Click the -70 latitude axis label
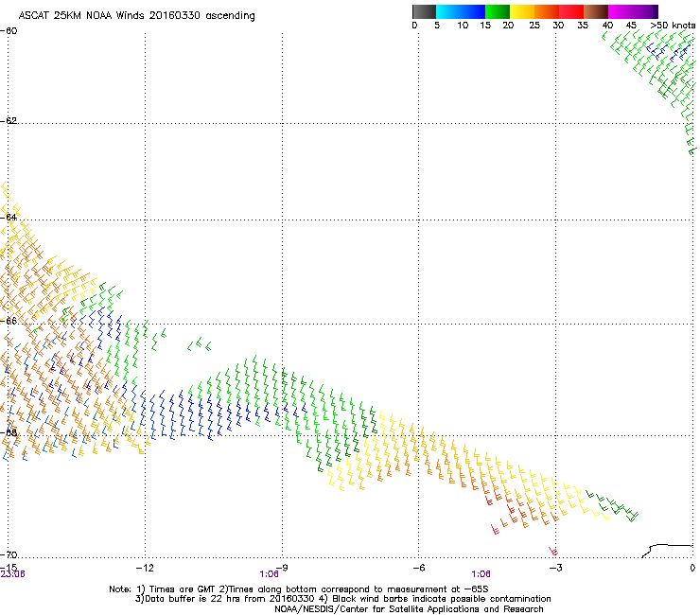The image size is (700, 615). point(9,554)
